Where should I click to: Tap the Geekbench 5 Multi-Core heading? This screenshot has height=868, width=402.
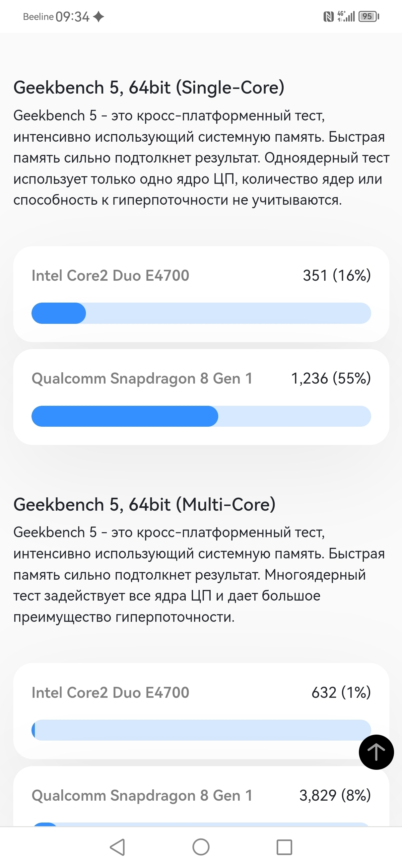point(144,504)
